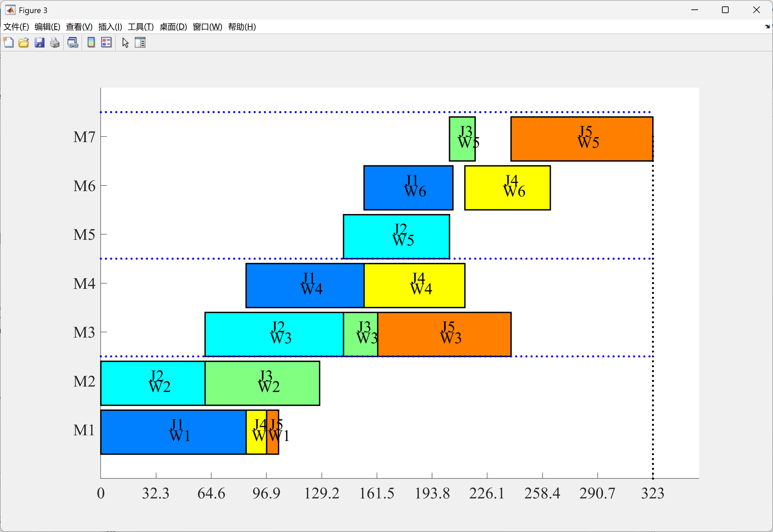The width and height of the screenshot is (773, 532).
Task: Expand the 插入(I) menu
Action: [x=110, y=27]
